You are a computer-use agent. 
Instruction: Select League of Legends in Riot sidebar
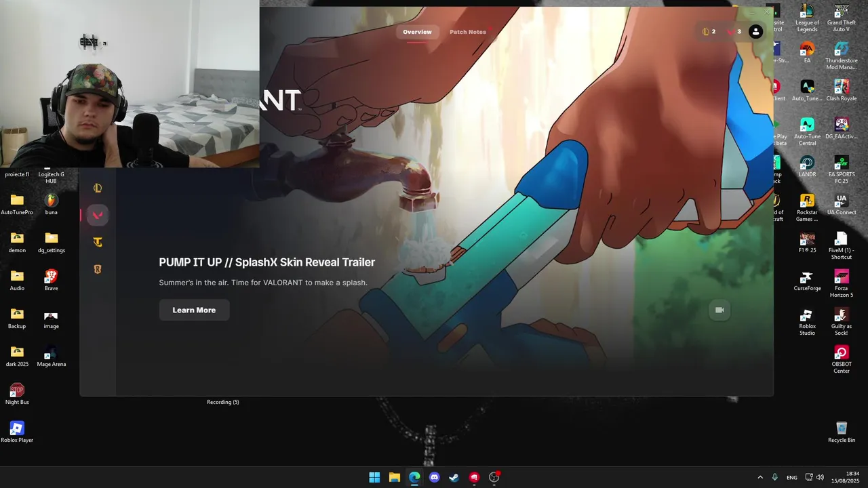point(98,188)
